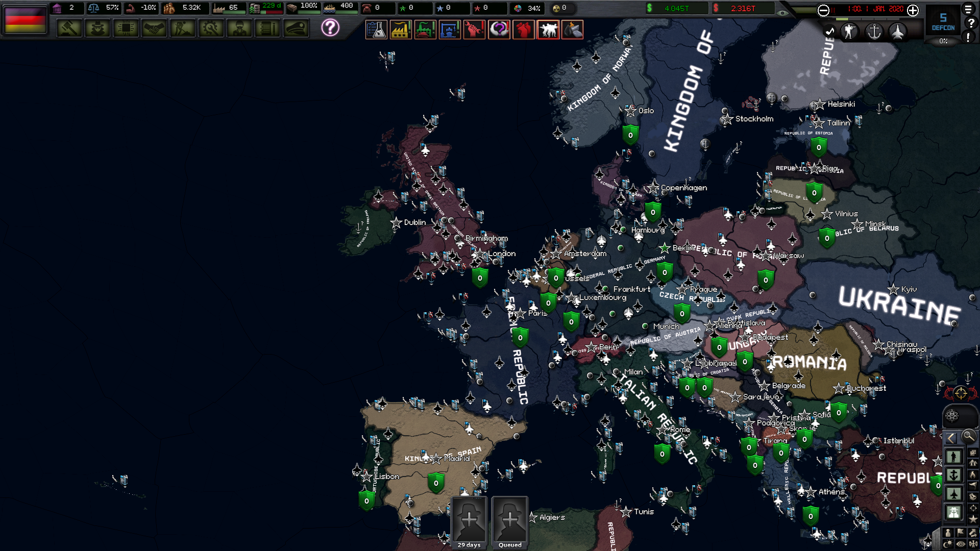Click the yellow factory construction alert
The width and height of the screenshot is (980, 551).
[401, 30]
